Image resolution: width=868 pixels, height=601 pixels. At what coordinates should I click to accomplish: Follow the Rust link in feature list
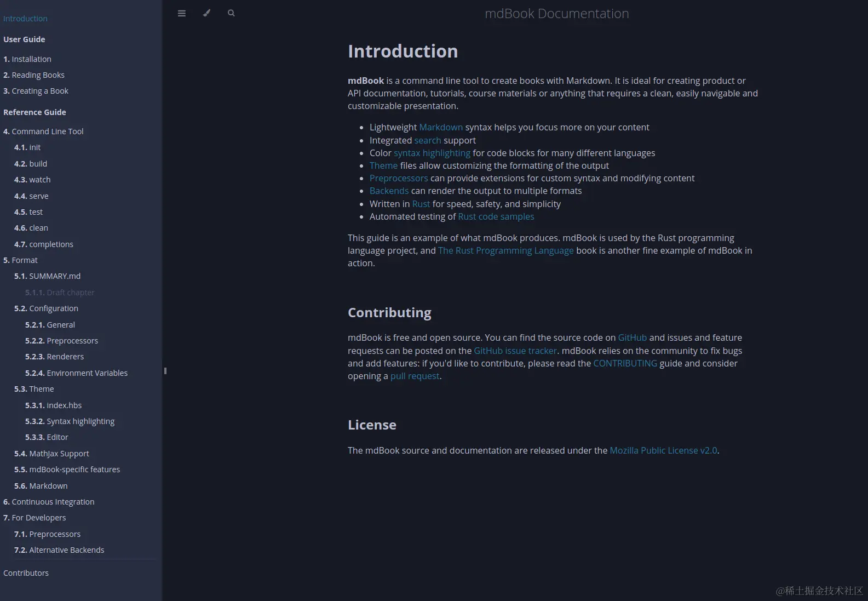click(x=421, y=204)
